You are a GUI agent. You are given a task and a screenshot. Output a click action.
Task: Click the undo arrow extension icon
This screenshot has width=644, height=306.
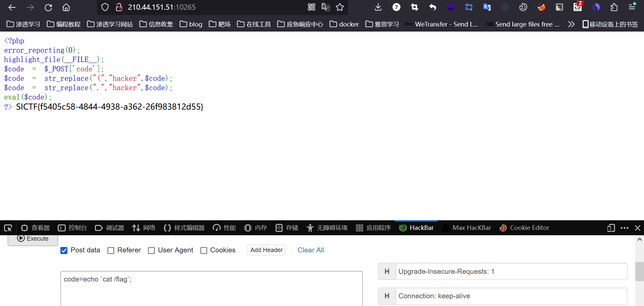click(433, 7)
